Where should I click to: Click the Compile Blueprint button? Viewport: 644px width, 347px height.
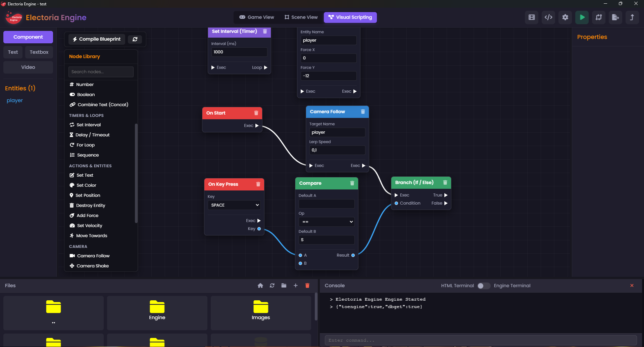pos(97,39)
